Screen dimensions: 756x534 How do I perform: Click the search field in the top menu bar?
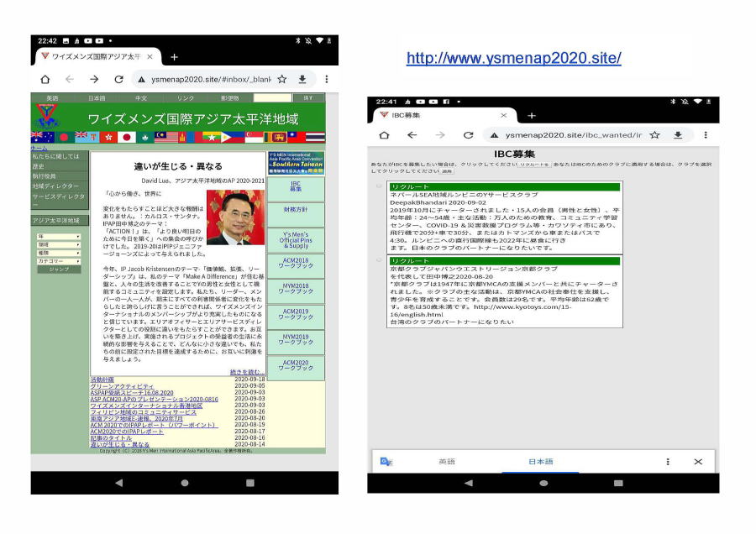(272, 98)
